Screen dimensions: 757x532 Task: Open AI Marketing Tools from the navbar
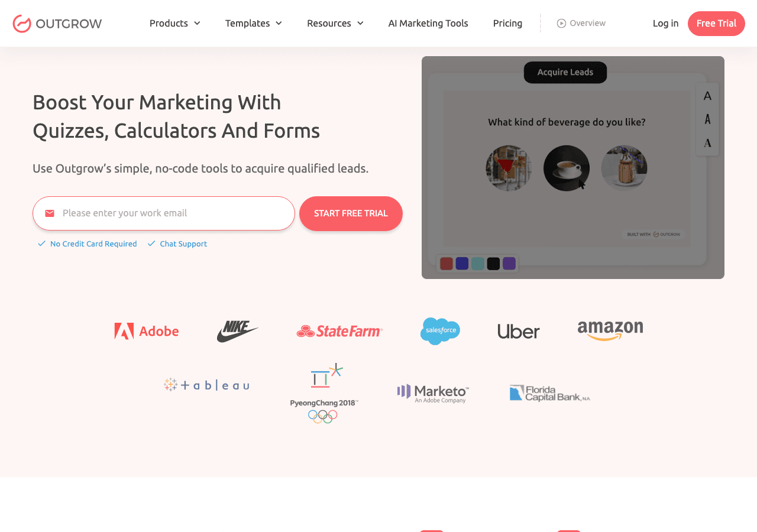point(428,23)
